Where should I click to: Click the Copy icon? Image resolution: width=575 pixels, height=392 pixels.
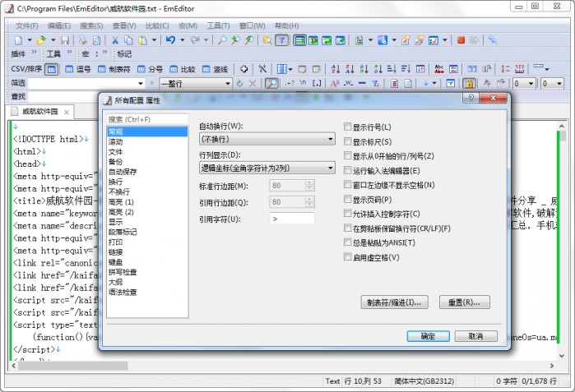[128, 40]
